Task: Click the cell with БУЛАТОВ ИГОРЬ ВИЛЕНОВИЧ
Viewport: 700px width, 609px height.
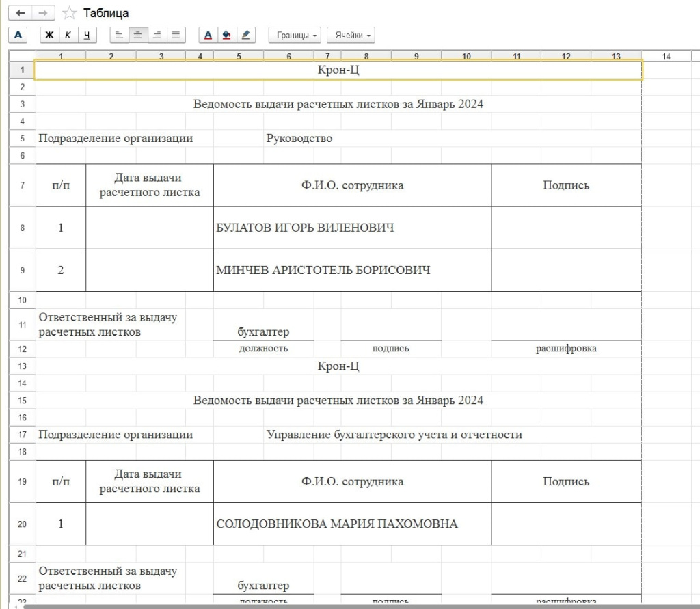Action: [352, 228]
